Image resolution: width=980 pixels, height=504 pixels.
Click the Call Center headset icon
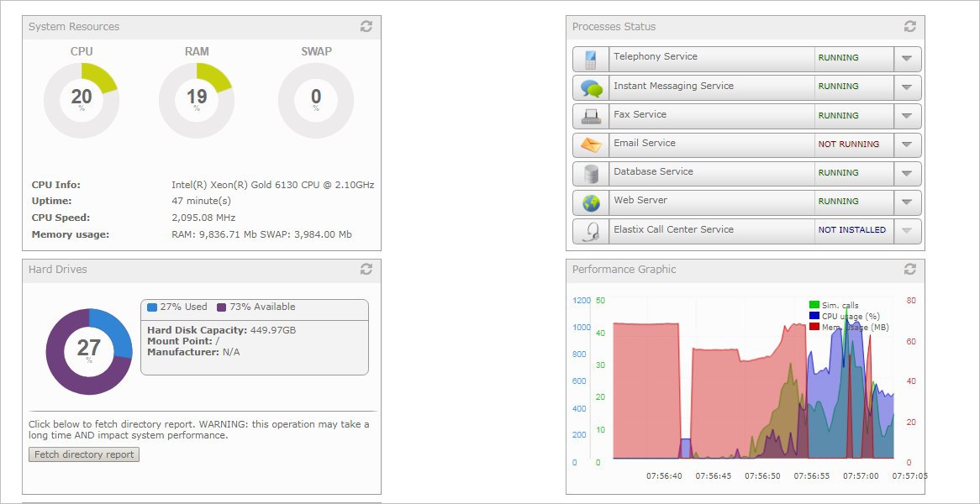(x=591, y=232)
